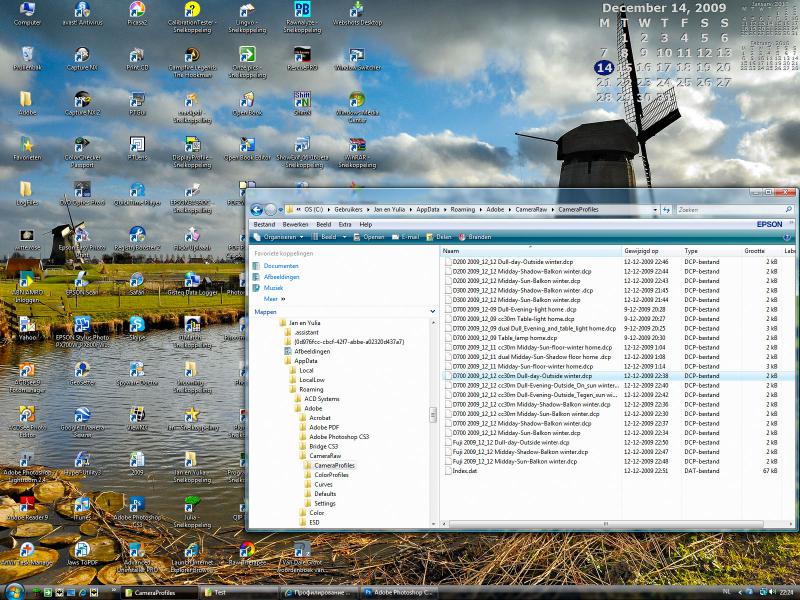
Task: Open the Extra menu
Action: point(345,224)
